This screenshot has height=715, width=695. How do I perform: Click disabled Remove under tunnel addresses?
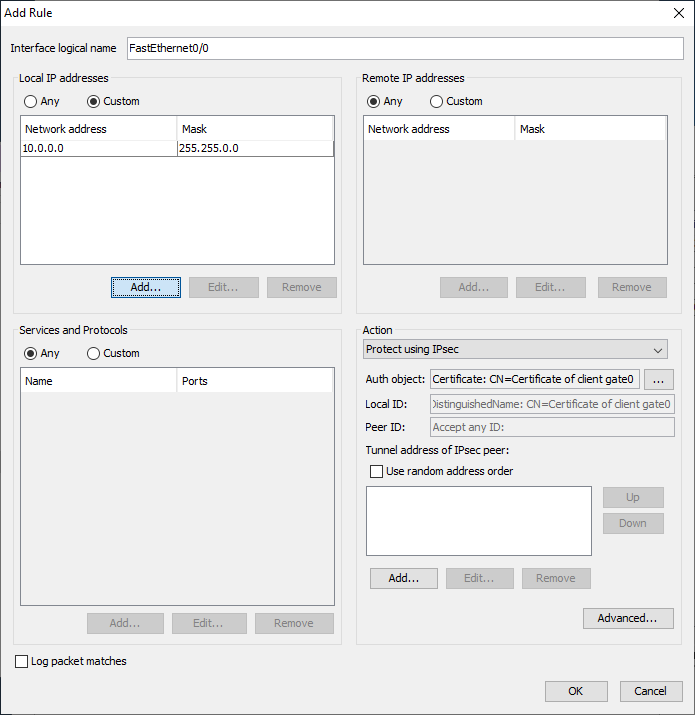pyautogui.click(x=556, y=578)
